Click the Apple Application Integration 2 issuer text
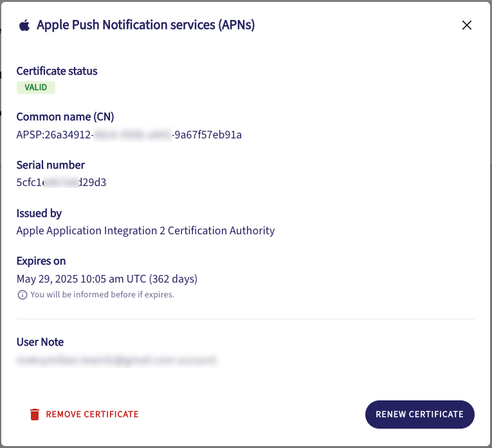 coord(145,230)
